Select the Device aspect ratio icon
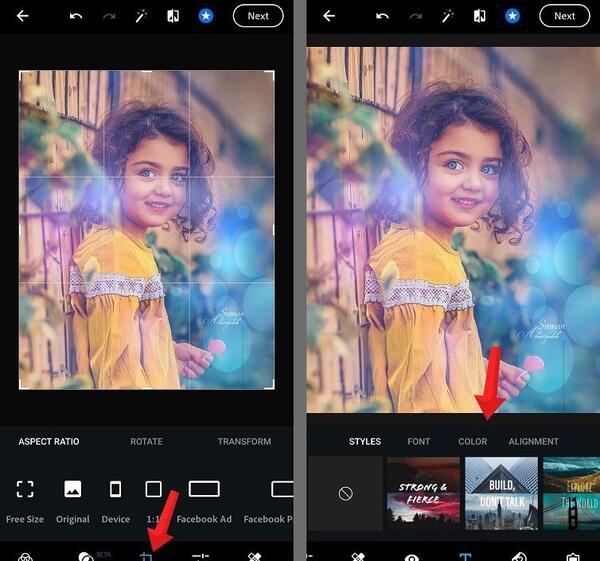The height and width of the screenshot is (561, 600). click(116, 489)
